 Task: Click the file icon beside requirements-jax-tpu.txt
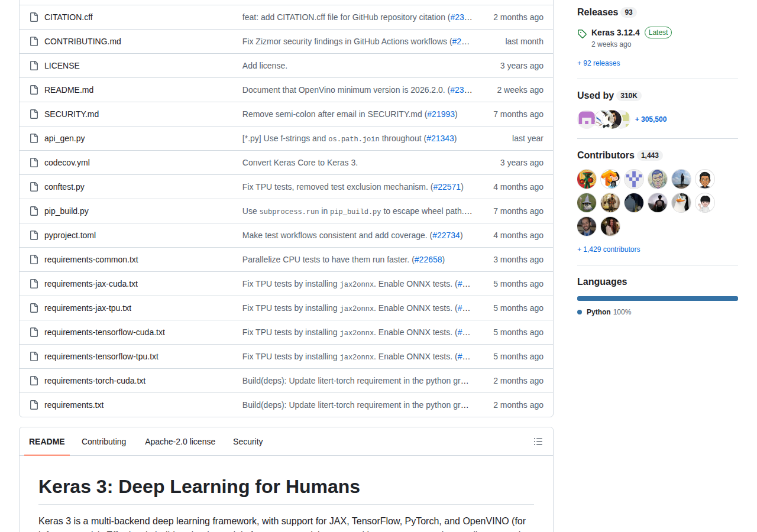[x=34, y=308]
